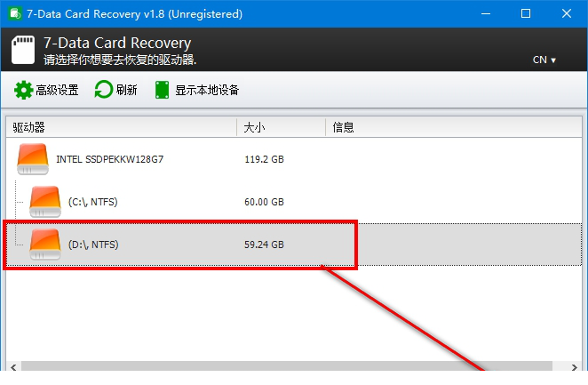Image resolution: width=588 pixels, height=385 pixels.
Task: Select the D:\ NTFS partition drive icon
Action: [x=45, y=245]
